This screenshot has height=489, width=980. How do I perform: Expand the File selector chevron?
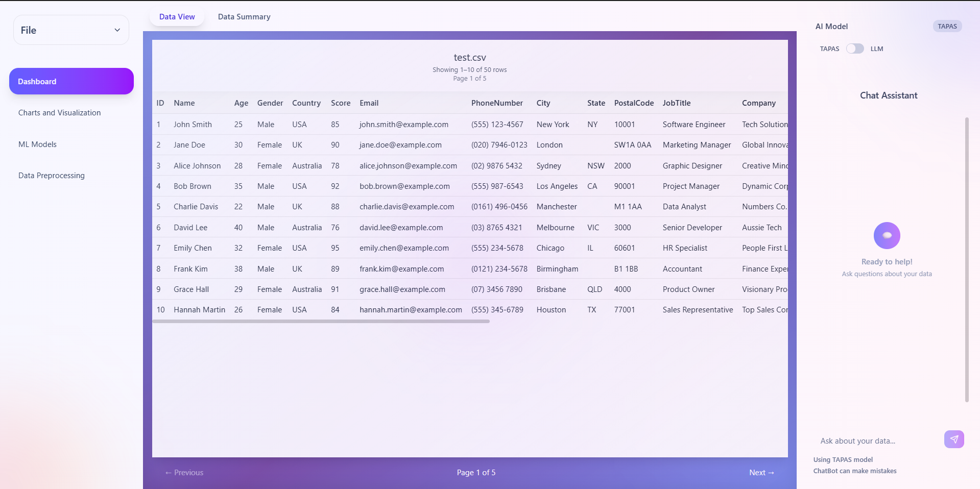(x=117, y=30)
